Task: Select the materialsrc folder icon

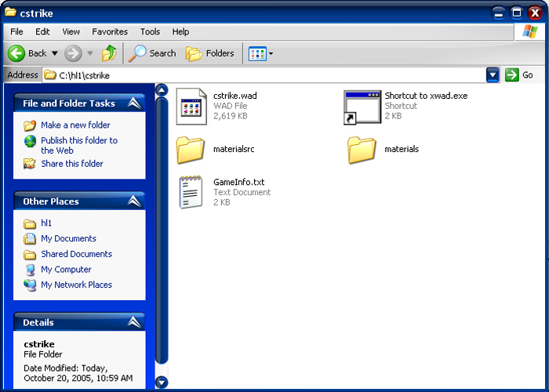Action: 191,149
